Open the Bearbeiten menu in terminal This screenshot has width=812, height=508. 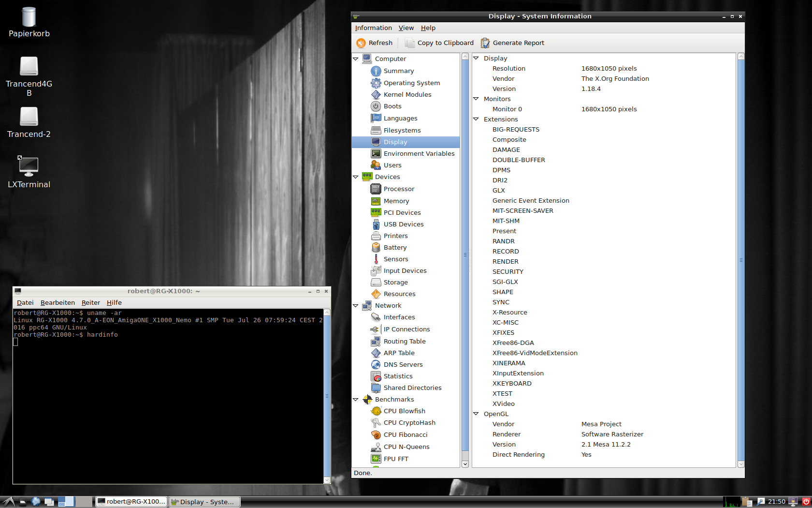[58, 303]
